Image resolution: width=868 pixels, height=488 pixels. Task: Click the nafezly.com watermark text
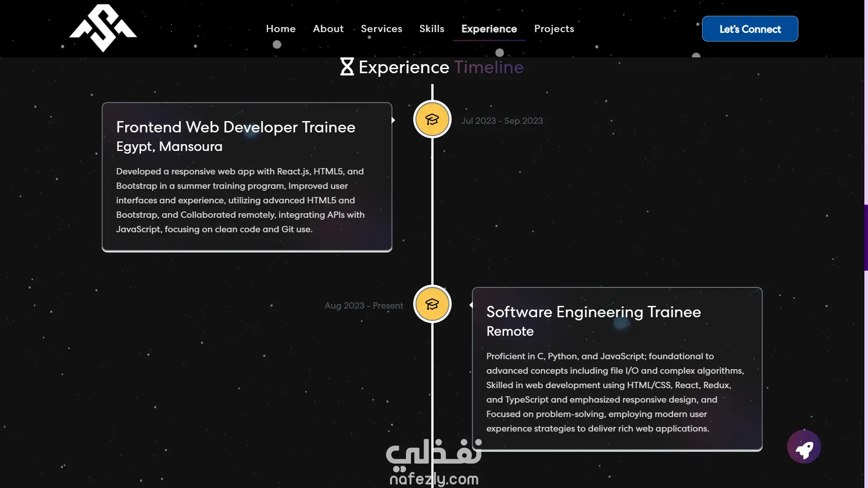(434, 479)
